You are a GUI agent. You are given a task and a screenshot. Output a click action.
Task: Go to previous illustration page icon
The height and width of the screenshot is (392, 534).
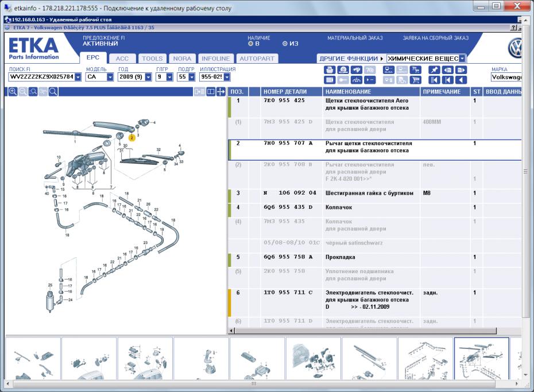tap(447, 70)
